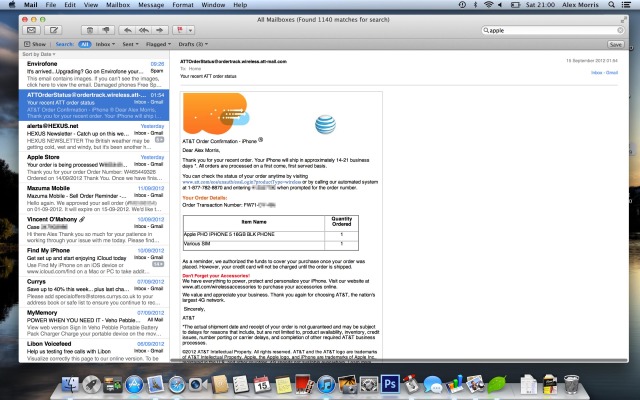Open the Currys message
640x400 pixels.
94,292
